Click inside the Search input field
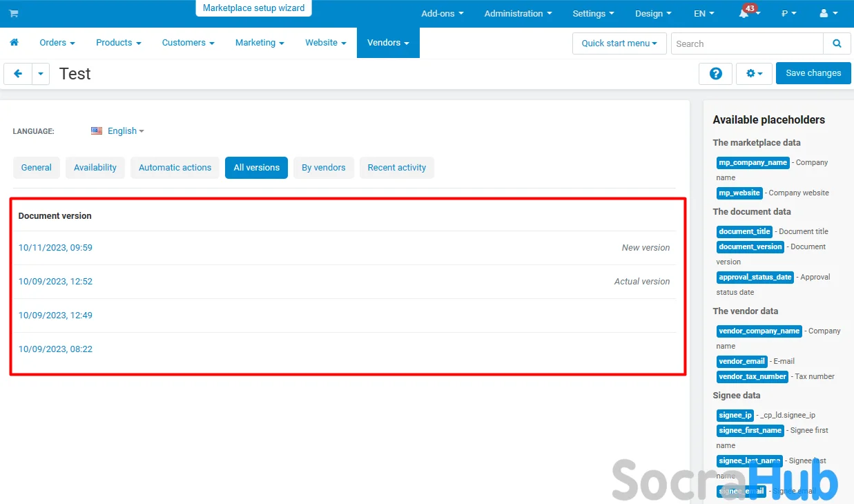This screenshot has width=854, height=504. click(746, 43)
